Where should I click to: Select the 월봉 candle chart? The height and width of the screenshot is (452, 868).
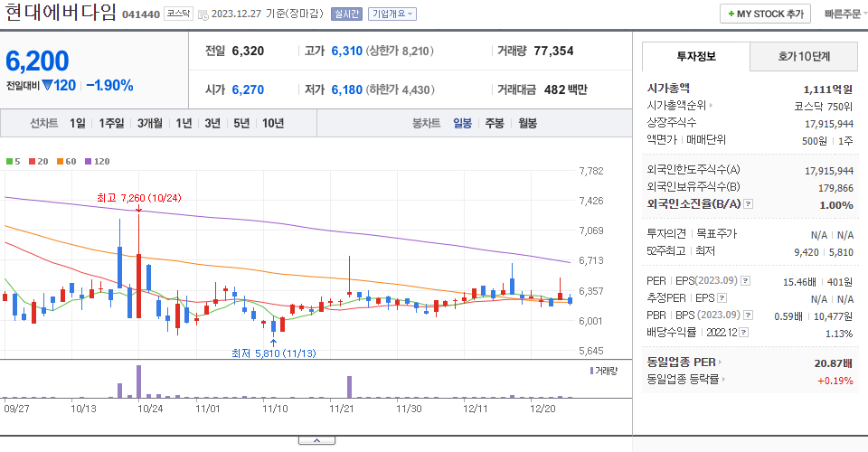pos(527,123)
